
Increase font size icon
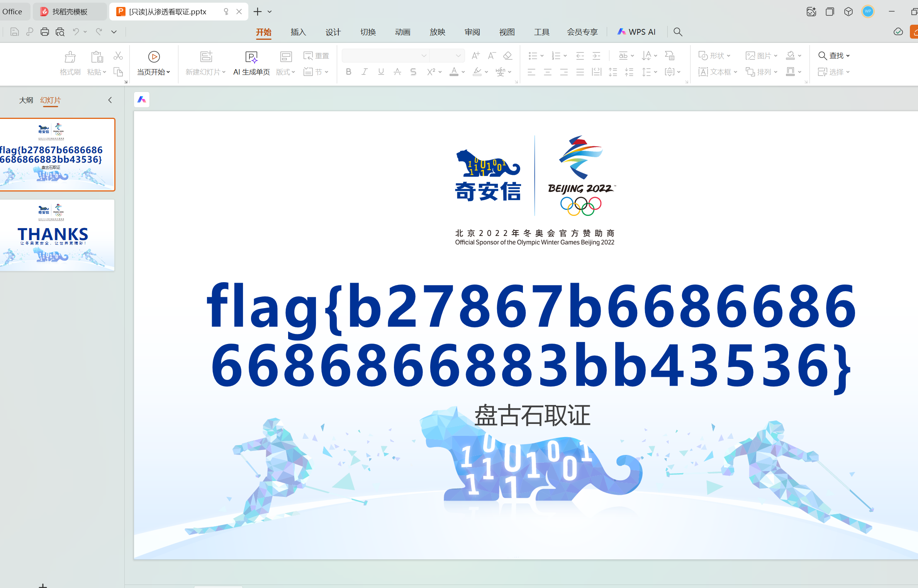click(476, 56)
